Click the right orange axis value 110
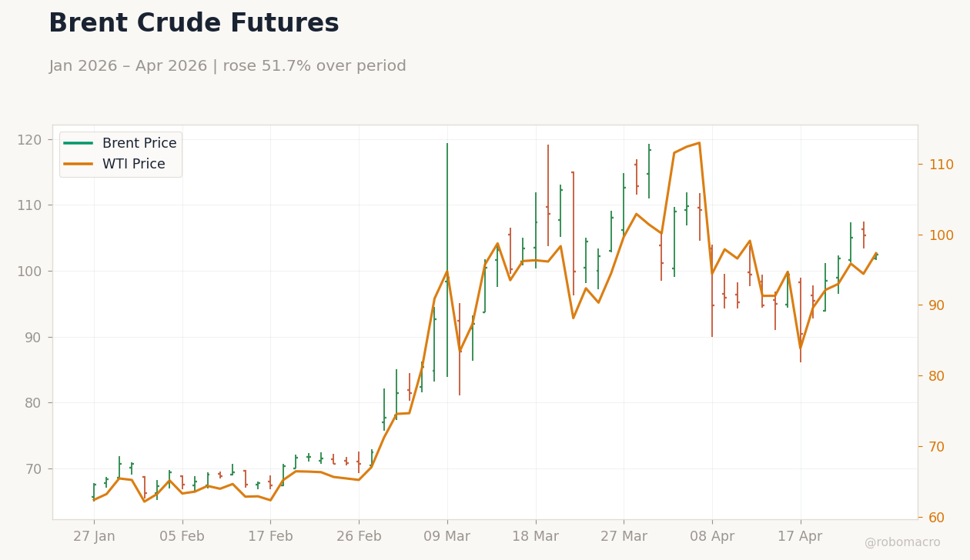Image resolution: width=970 pixels, height=560 pixels. pos(941,165)
